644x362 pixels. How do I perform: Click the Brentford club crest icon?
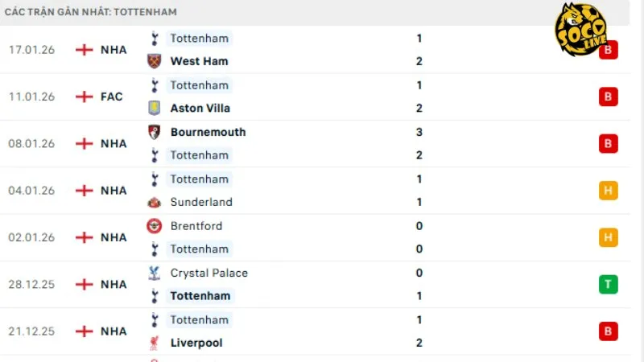154,226
